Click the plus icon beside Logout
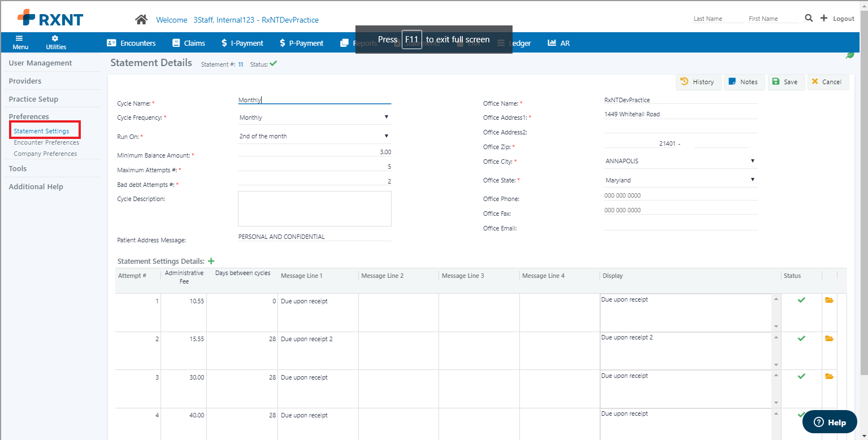 pyautogui.click(x=823, y=18)
